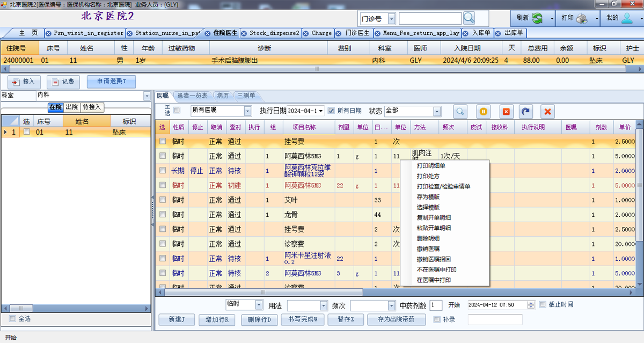This screenshot has height=343, width=644.
Task: Close the 出库单 tab
Action: 499,33
